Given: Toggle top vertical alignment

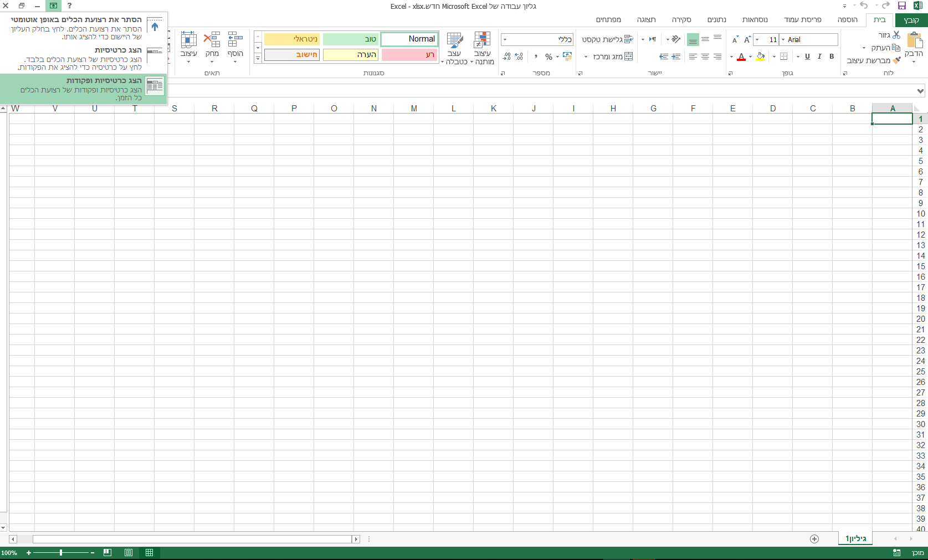Looking at the screenshot, I should click(x=717, y=39).
